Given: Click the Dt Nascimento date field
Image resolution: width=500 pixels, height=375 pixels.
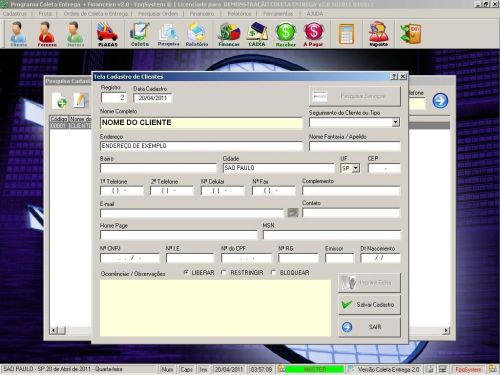Looking at the screenshot, I should coord(380,258).
